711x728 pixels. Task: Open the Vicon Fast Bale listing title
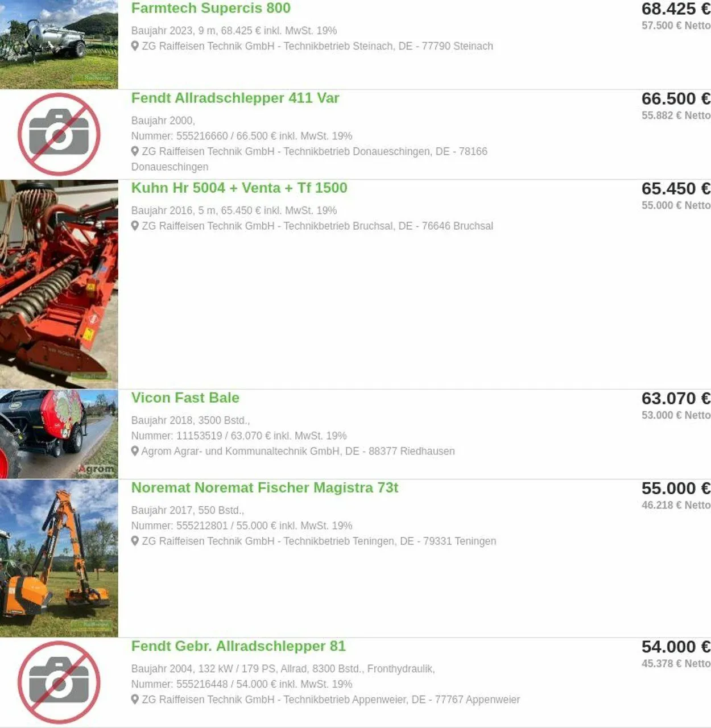pyautogui.click(x=185, y=398)
